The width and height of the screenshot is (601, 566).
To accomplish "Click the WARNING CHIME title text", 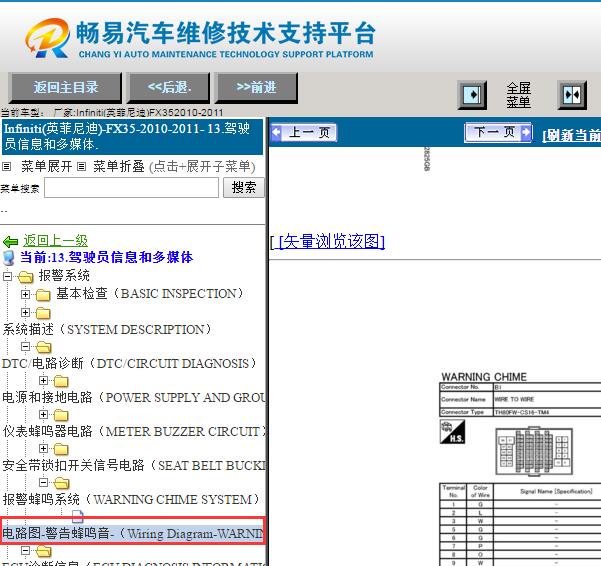I will click(484, 377).
